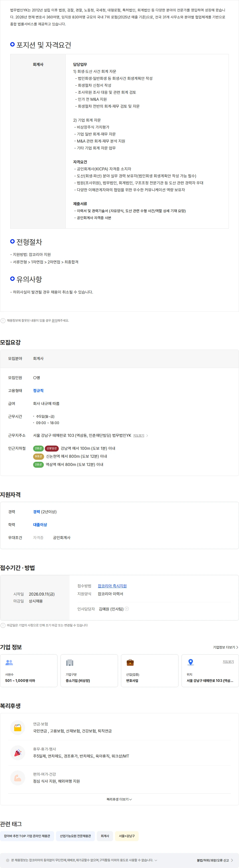Click the 유의사항 heading bullet
This screenshot has width=239, height=868.
[12, 279]
